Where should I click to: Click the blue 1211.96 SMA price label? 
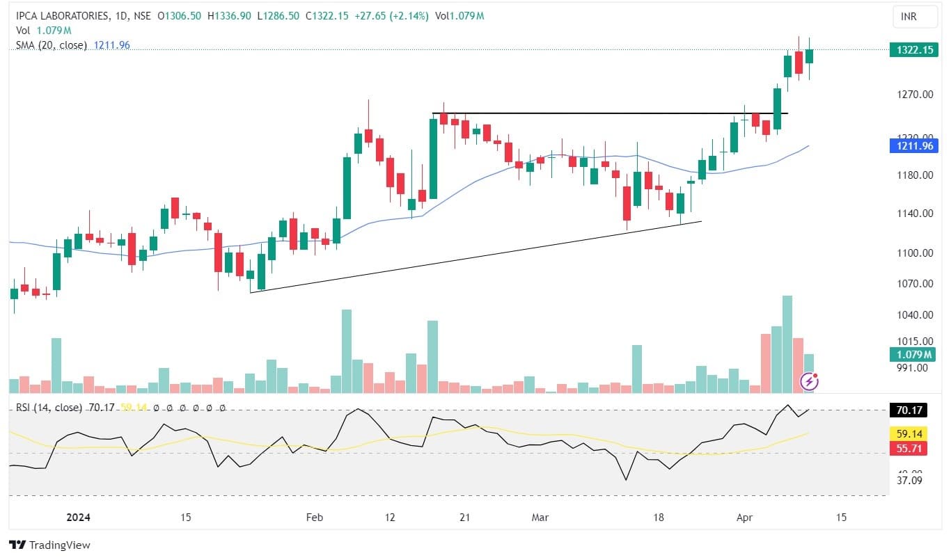pos(914,146)
